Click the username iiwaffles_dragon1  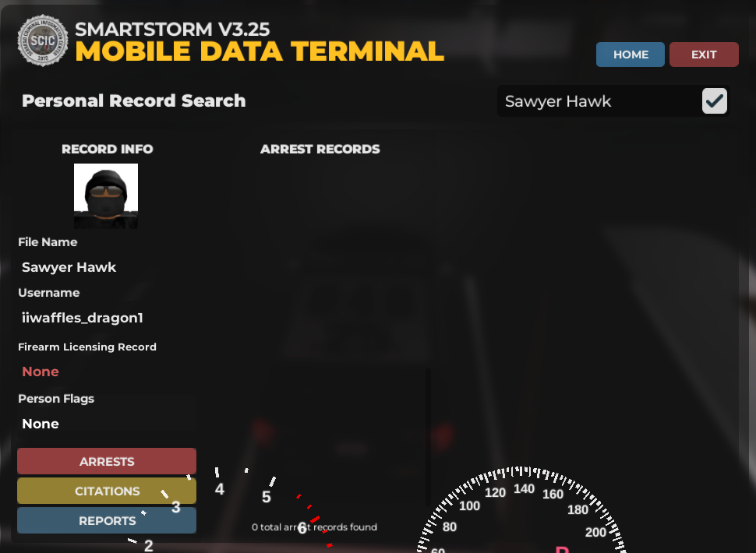click(83, 318)
